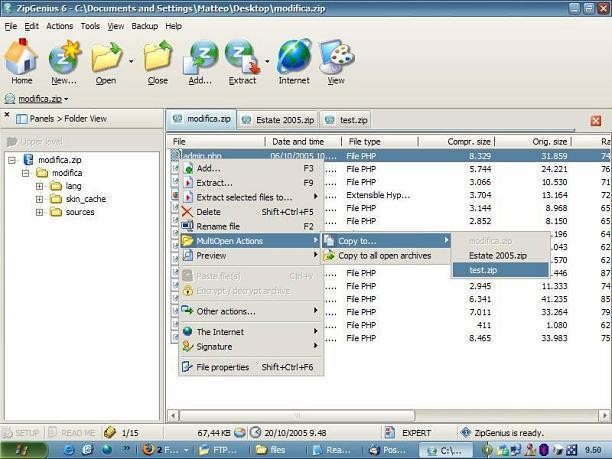The image size is (612, 459).
Task: Open the Tools menu
Action: (x=90, y=26)
